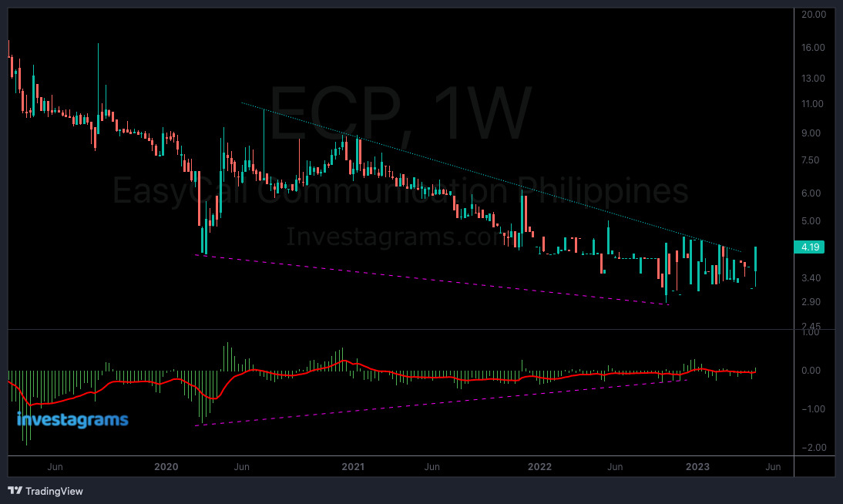Click the teal 4.19 current price tag
This screenshot has width=843, height=504.
point(808,247)
